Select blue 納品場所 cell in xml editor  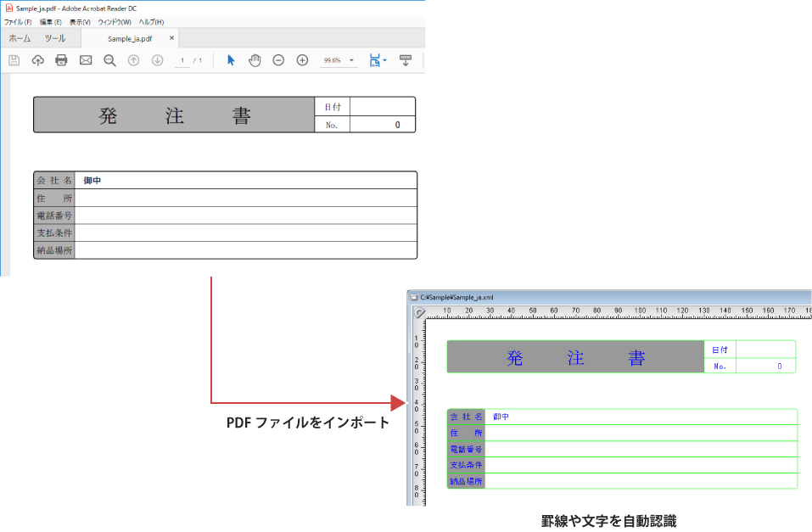point(466,481)
